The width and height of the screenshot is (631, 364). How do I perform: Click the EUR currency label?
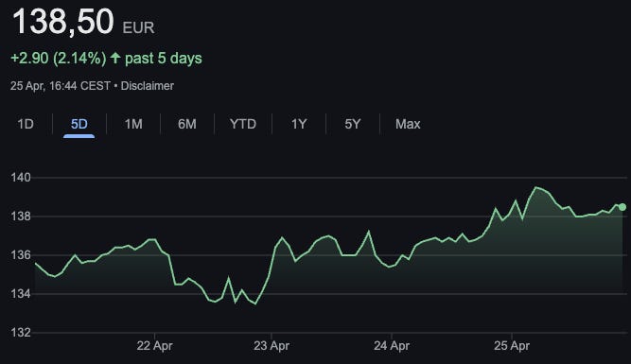click(x=138, y=27)
